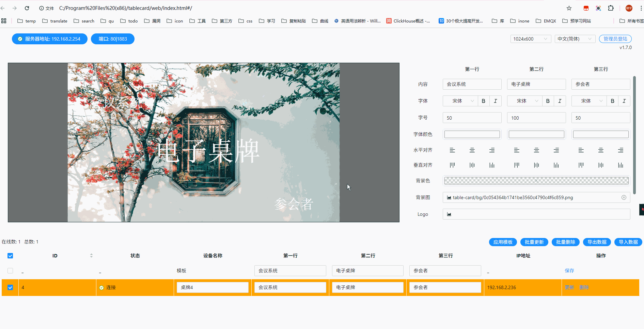
Task: Uncheck the device 4 row checkbox
Action: pyautogui.click(x=10, y=287)
